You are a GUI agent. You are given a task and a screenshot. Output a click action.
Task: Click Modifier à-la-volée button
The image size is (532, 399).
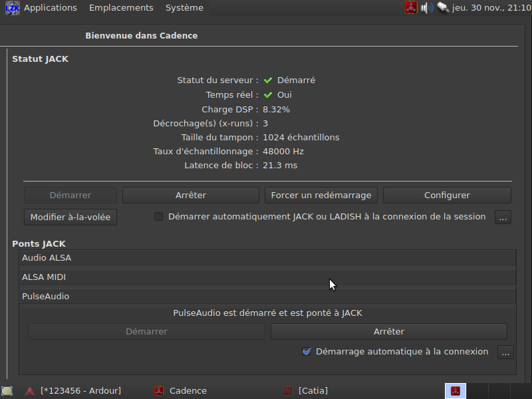coord(70,217)
